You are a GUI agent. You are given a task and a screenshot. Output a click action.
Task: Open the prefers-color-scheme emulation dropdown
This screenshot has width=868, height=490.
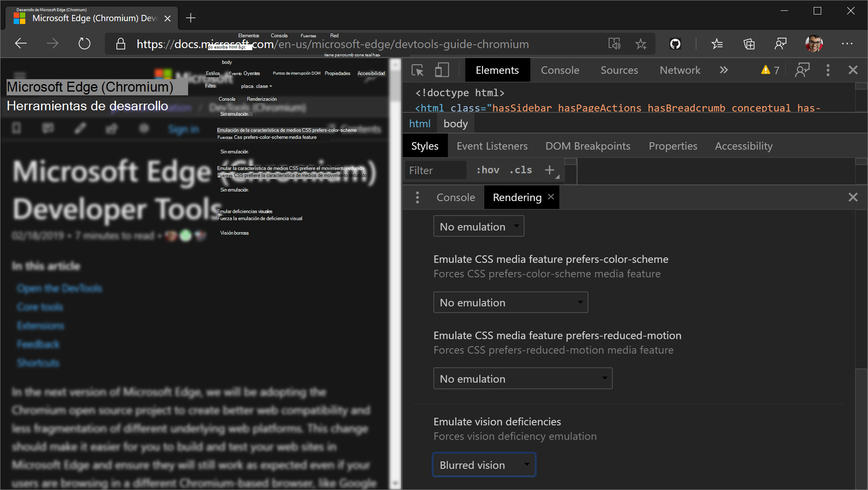510,303
